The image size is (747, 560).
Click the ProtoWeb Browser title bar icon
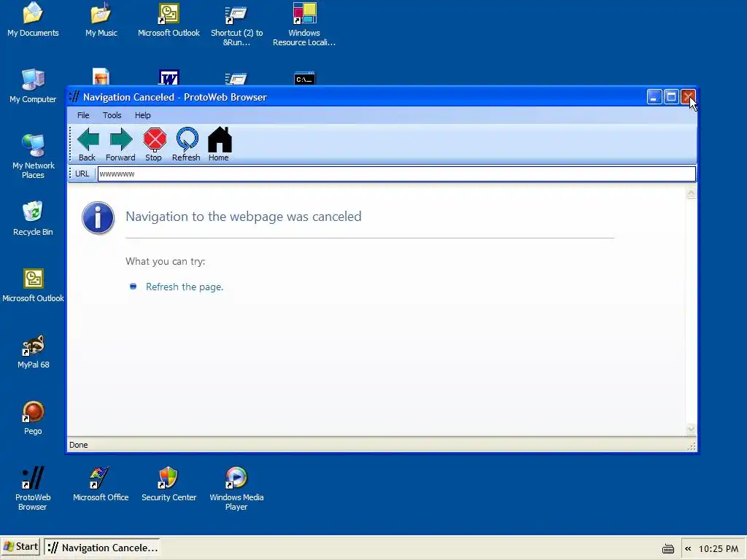(x=75, y=97)
